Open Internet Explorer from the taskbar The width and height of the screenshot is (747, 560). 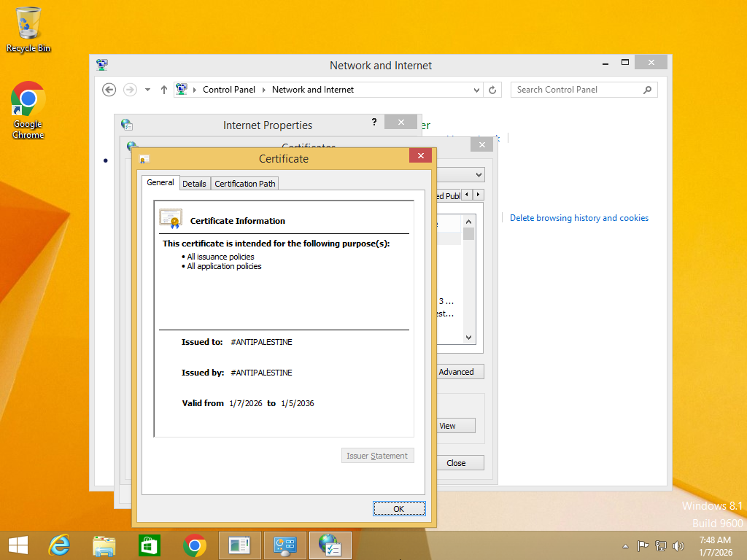(59, 545)
